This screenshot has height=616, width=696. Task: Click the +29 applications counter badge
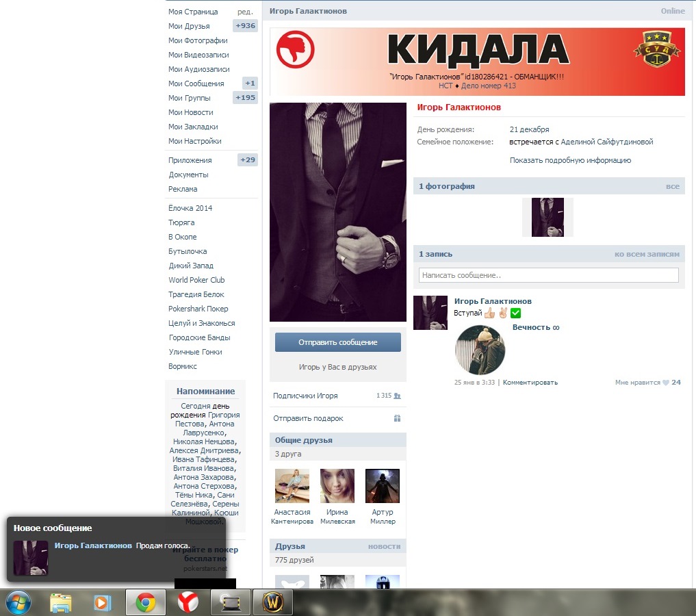248,159
